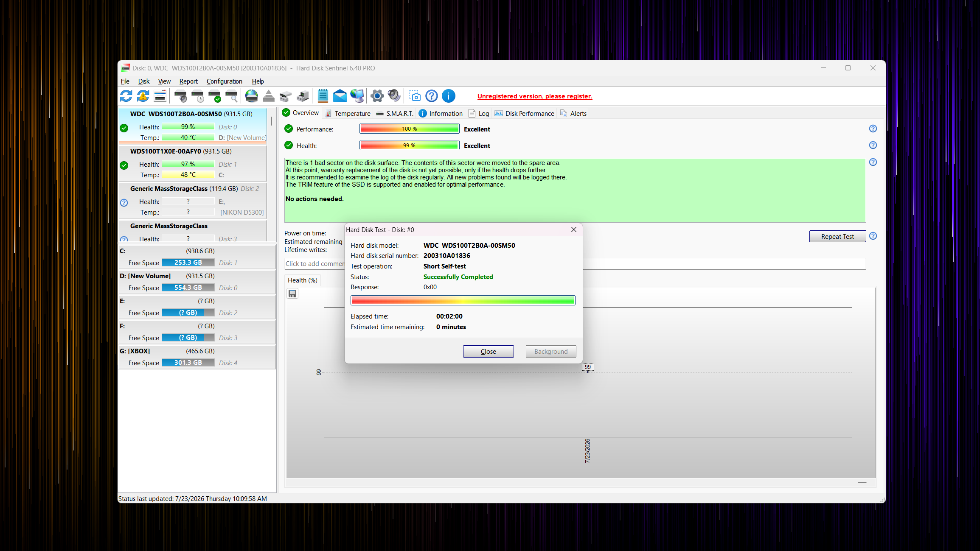Click the eject disk toolbar icon

pyautogui.click(x=269, y=96)
